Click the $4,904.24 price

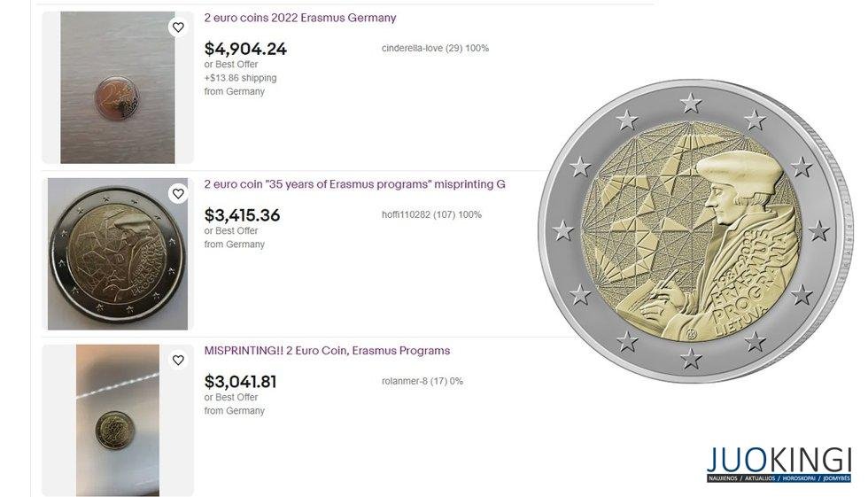coord(245,49)
